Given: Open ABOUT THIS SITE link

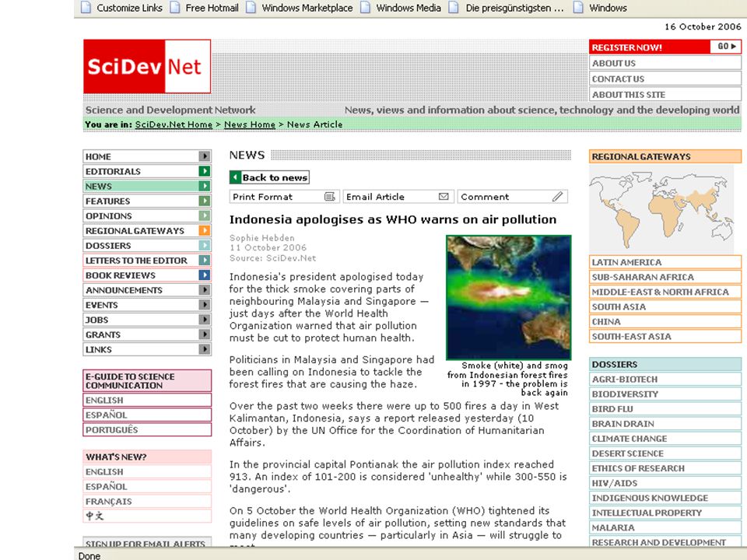Looking at the screenshot, I should (665, 94).
